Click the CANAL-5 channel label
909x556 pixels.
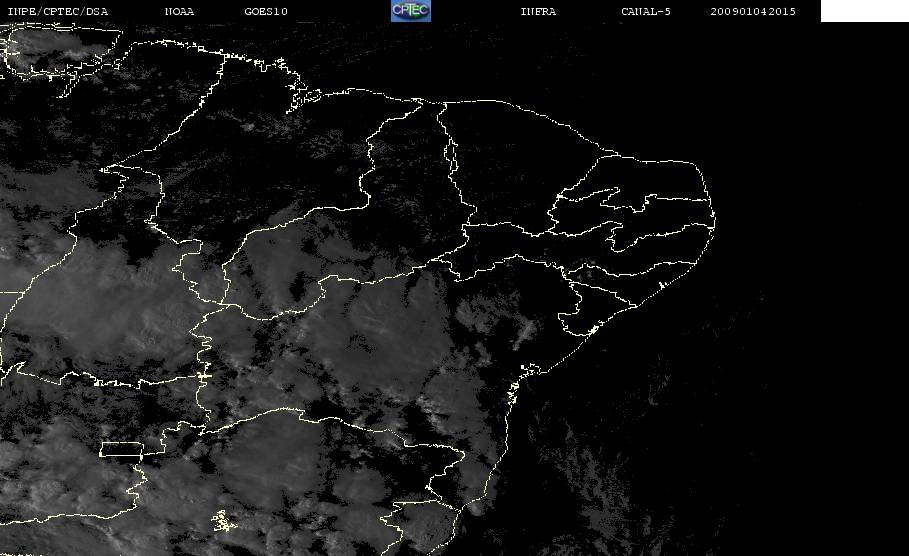[646, 11]
